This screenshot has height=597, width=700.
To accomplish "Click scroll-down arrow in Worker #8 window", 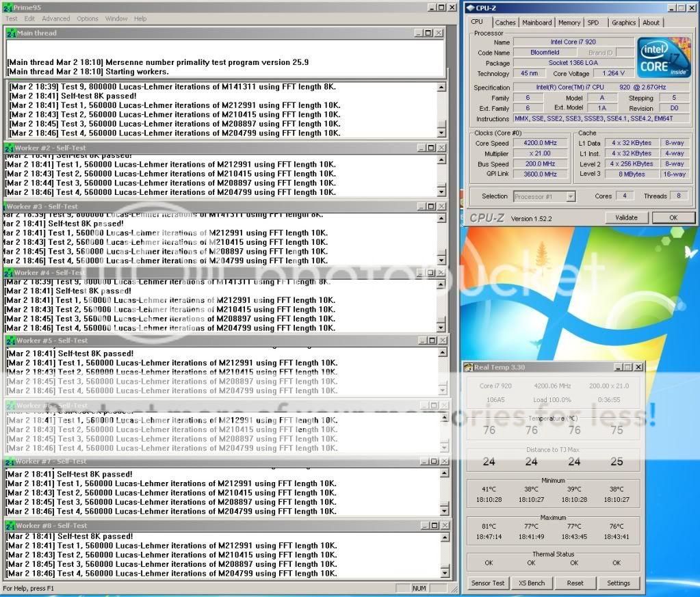I will [x=445, y=572].
